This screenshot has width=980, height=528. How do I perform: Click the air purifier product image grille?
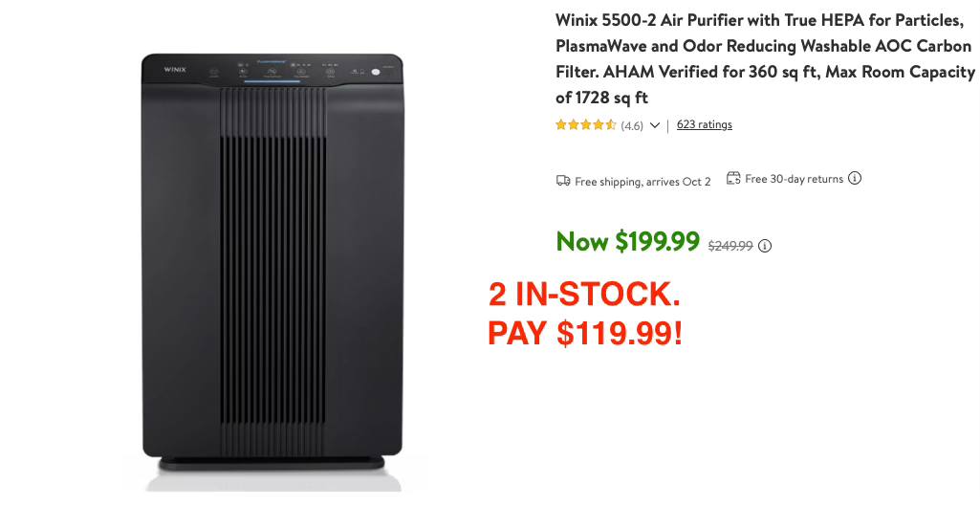point(272,273)
